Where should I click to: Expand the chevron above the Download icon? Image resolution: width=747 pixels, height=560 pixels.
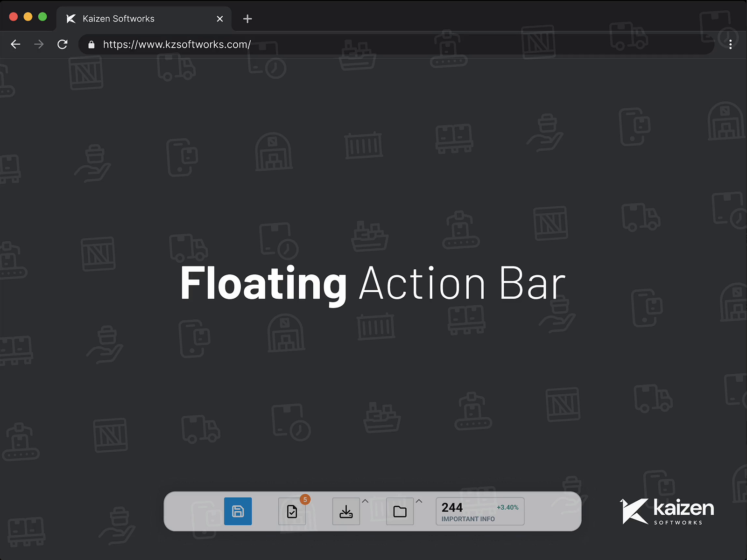point(366,501)
